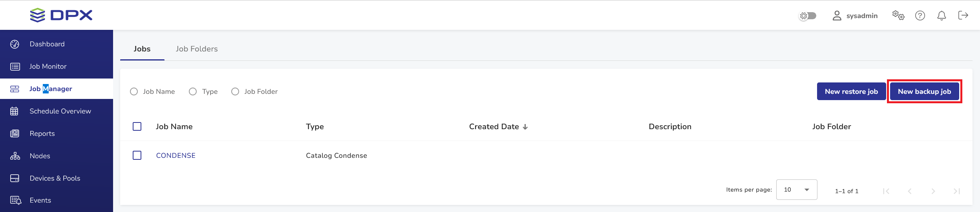
Task: Open the settings gears icon in header
Action: coord(898,16)
